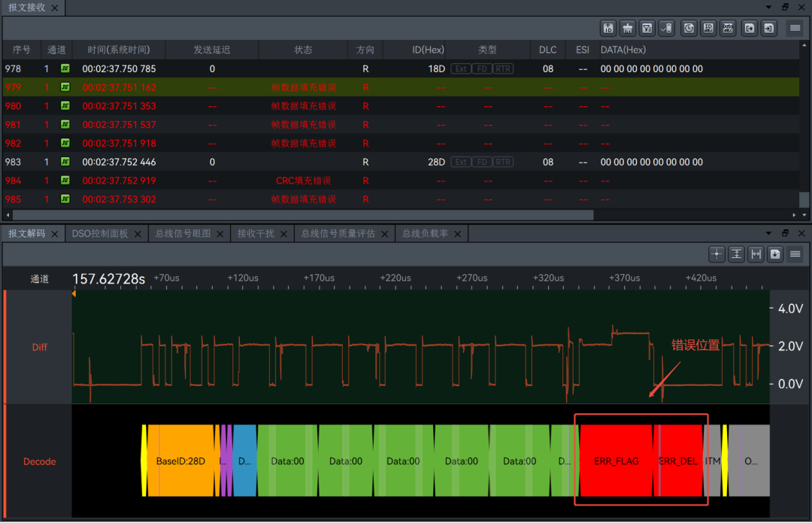This screenshot has width=812, height=523.
Task: Close the 接收干扰 tab
Action: [x=283, y=234]
